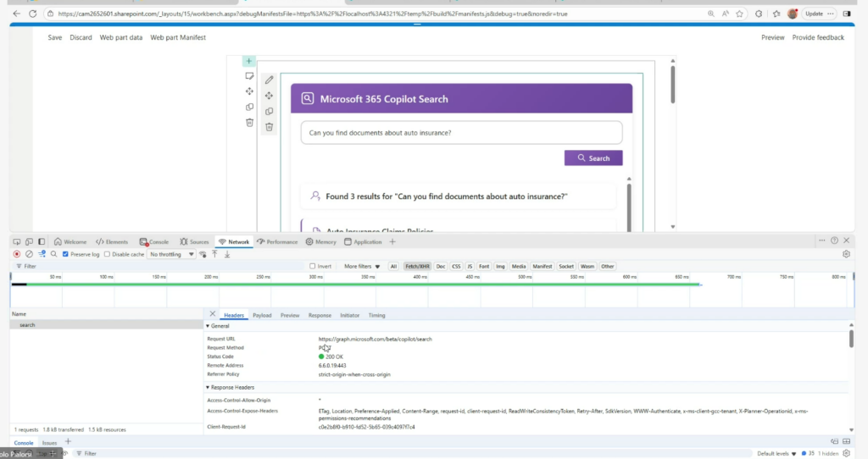Click the edit web part pencil icon
The width and height of the screenshot is (868, 459).
[269, 80]
